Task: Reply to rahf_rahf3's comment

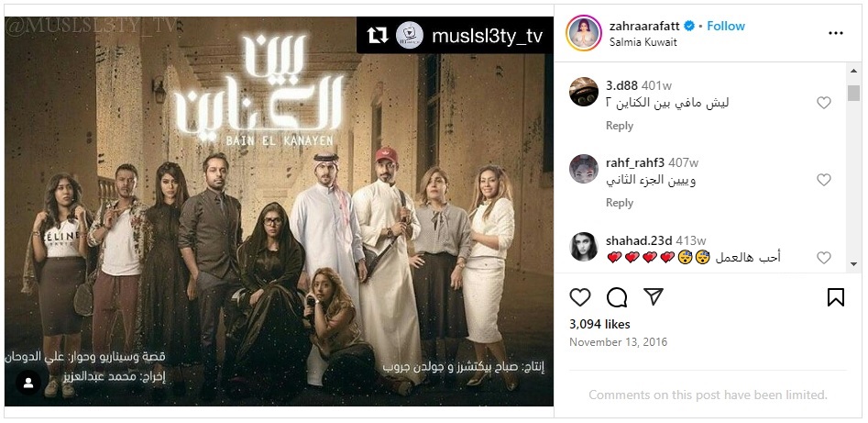Action: point(620,203)
